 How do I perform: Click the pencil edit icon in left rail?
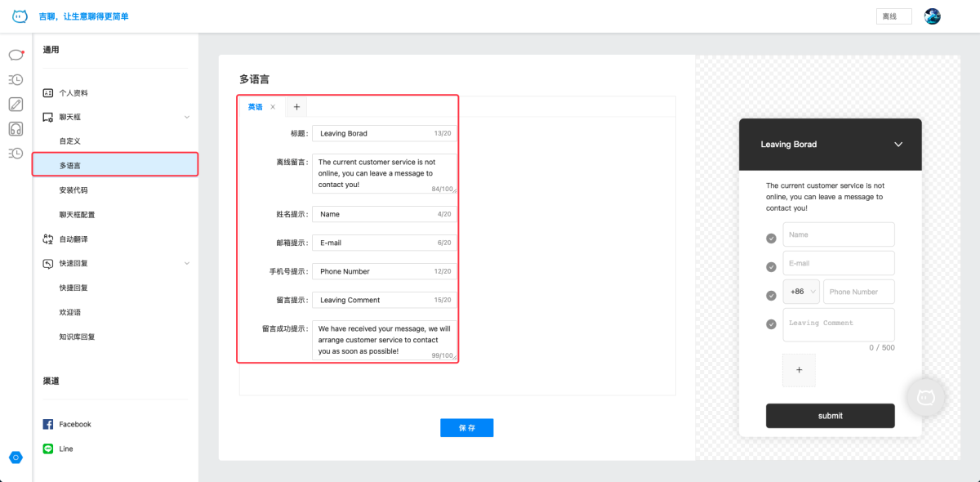16,104
